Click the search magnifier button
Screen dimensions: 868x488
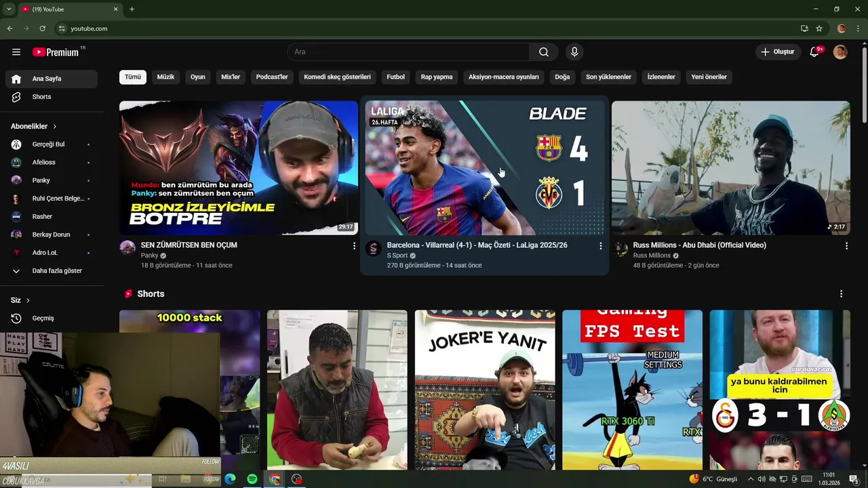click(x=544, y=52)
